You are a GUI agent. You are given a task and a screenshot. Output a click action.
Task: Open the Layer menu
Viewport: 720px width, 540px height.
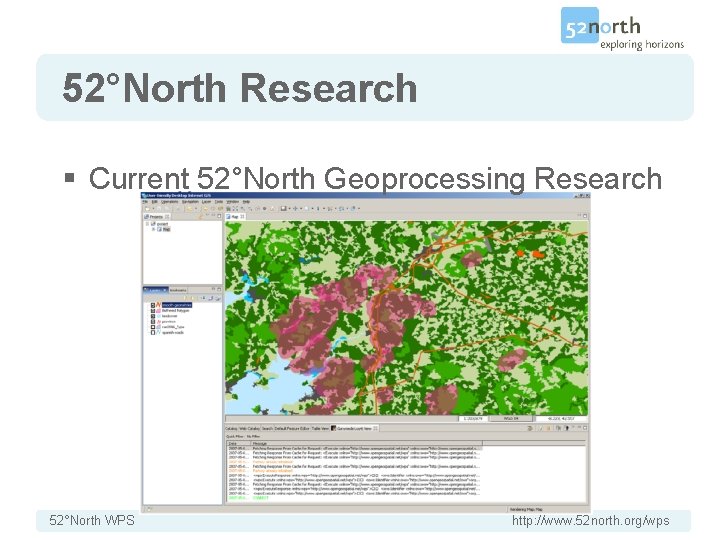pos(207,202)
